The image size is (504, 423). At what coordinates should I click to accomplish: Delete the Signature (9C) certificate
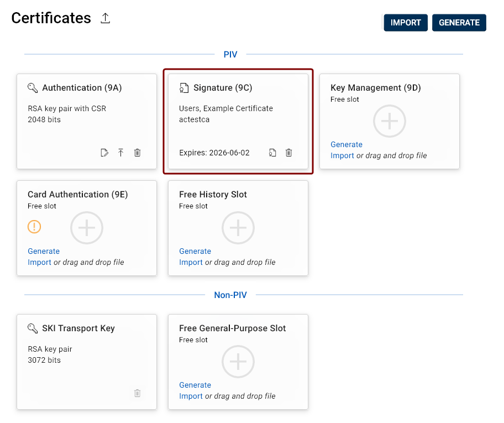[288, 153]
